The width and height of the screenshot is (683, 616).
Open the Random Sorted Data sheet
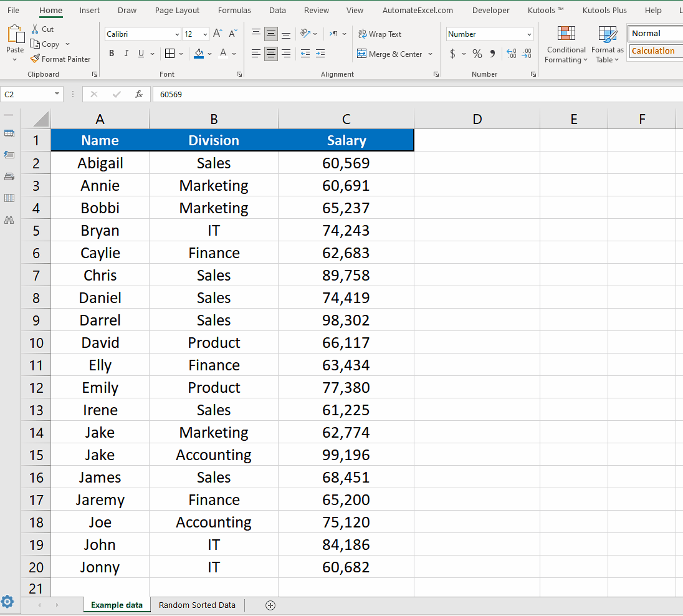(x=197, y=605)
